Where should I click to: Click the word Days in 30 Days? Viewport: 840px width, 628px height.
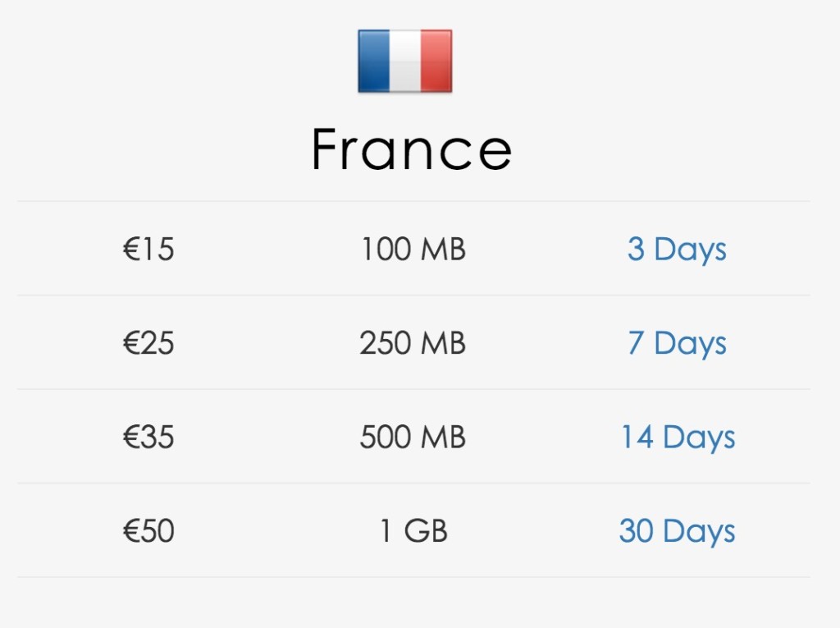[x=699, y=532]
